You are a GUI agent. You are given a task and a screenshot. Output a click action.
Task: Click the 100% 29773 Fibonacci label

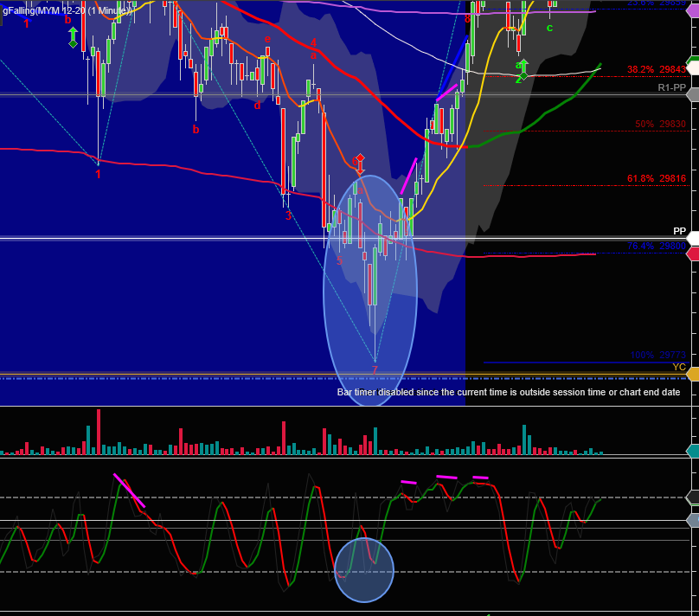[658, 355]
